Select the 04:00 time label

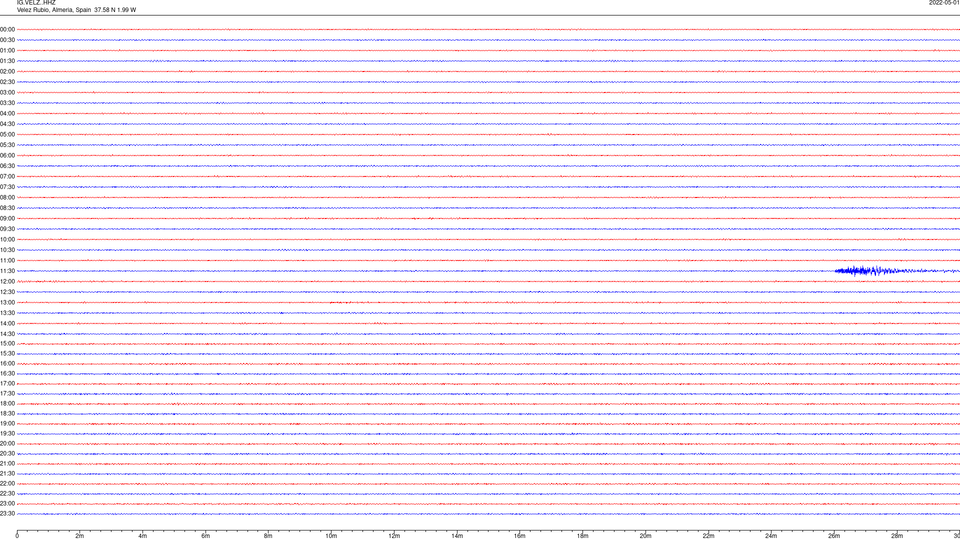[x=7, y=113]
